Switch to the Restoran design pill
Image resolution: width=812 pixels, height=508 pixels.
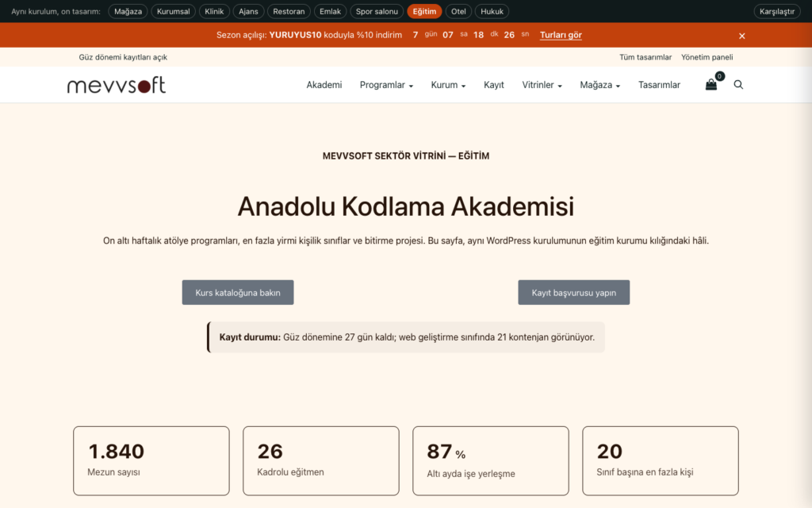coord(289,11)
